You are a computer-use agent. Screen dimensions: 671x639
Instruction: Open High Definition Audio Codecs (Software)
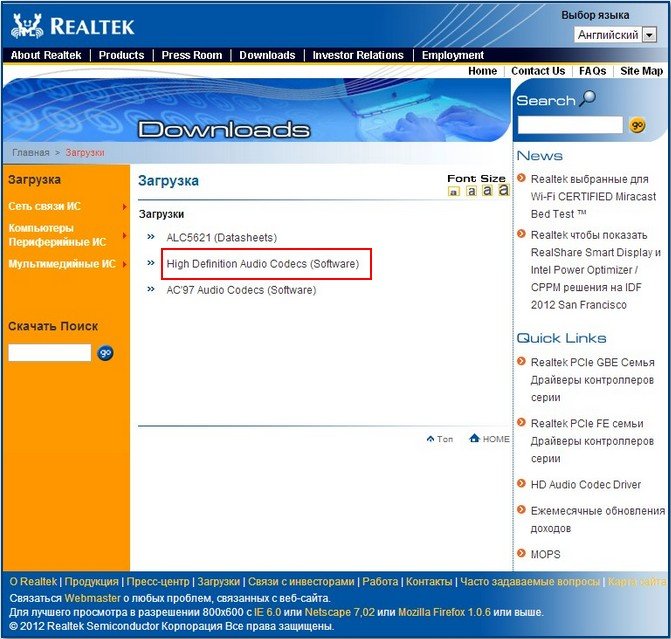263,264
